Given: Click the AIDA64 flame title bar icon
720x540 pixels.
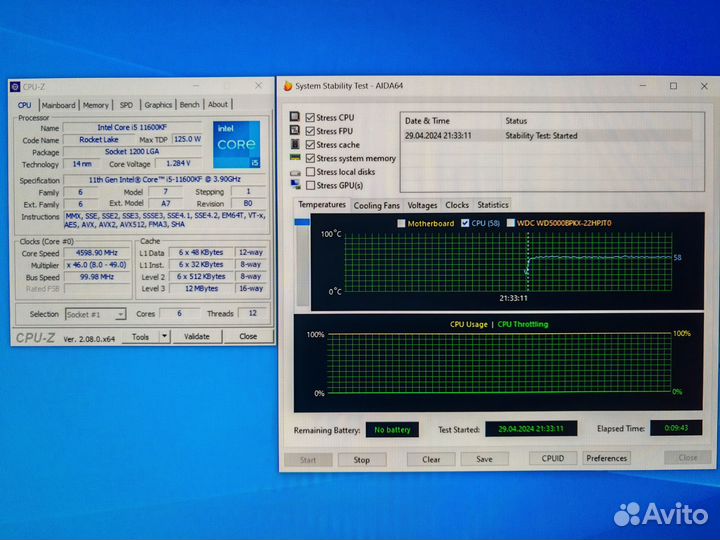Looking at the screenshot, I should pyautogui.click(x=288, y=86).
